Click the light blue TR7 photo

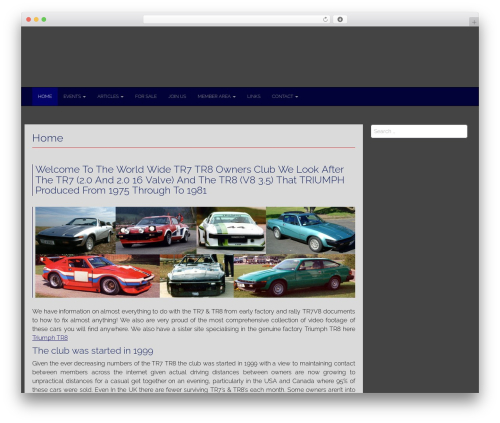pyautogui.click(x=310, y=230)
